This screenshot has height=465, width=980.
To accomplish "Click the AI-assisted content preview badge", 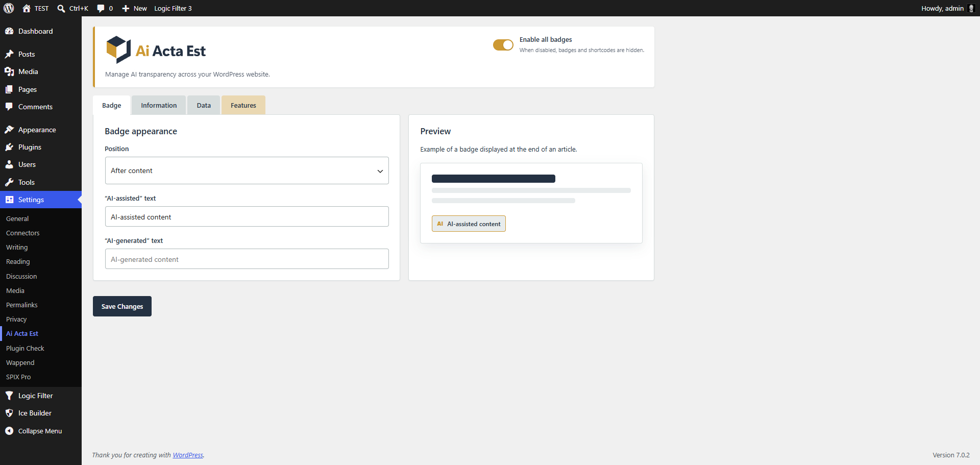I will pos(469,224).
